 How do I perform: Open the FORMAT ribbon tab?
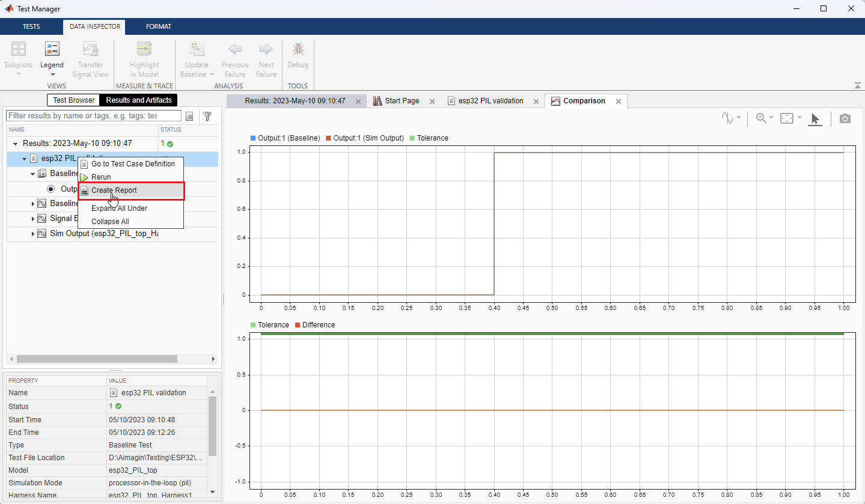(x=159, y=26)
